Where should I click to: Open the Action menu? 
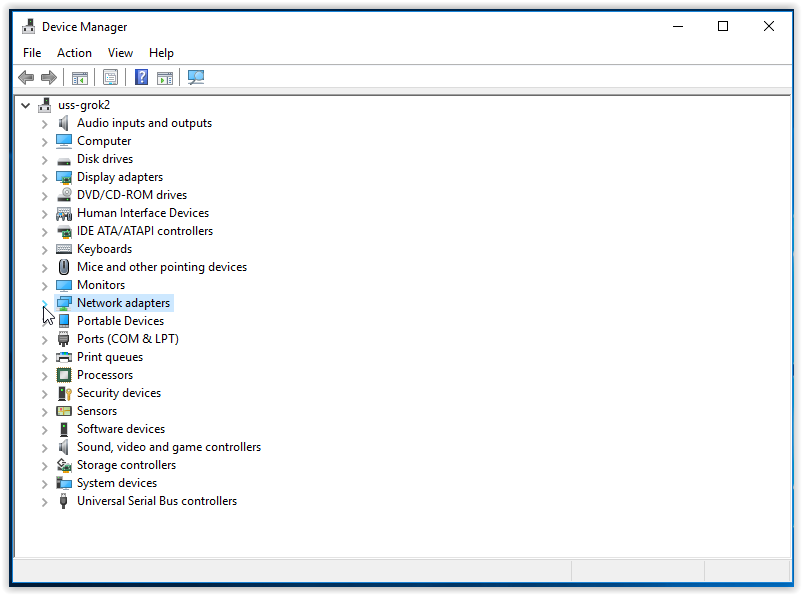74,53
